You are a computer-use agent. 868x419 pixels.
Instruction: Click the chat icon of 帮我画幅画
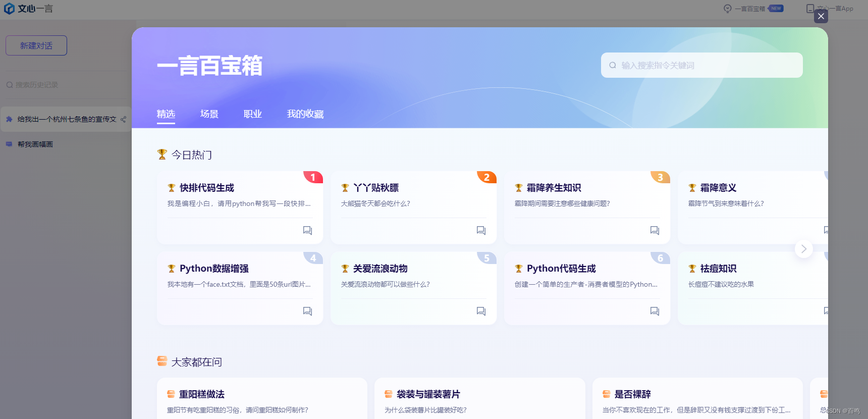pos(9,144)
